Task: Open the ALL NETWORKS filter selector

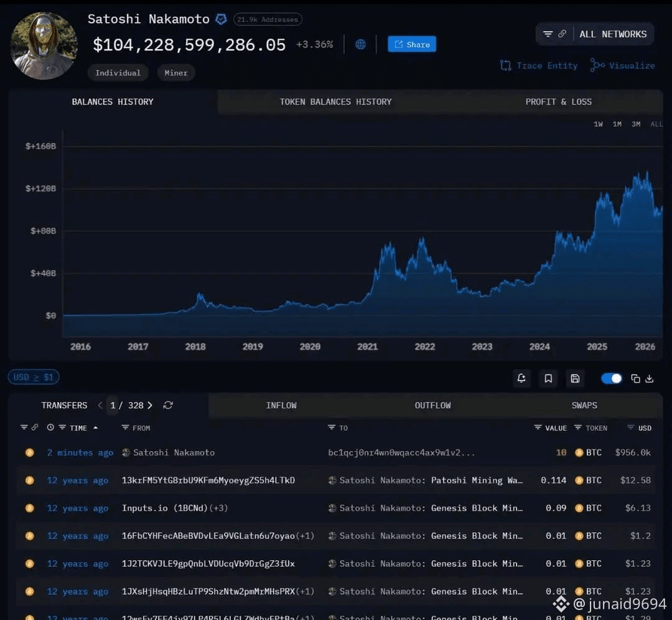Action: [x=594, y=34]
